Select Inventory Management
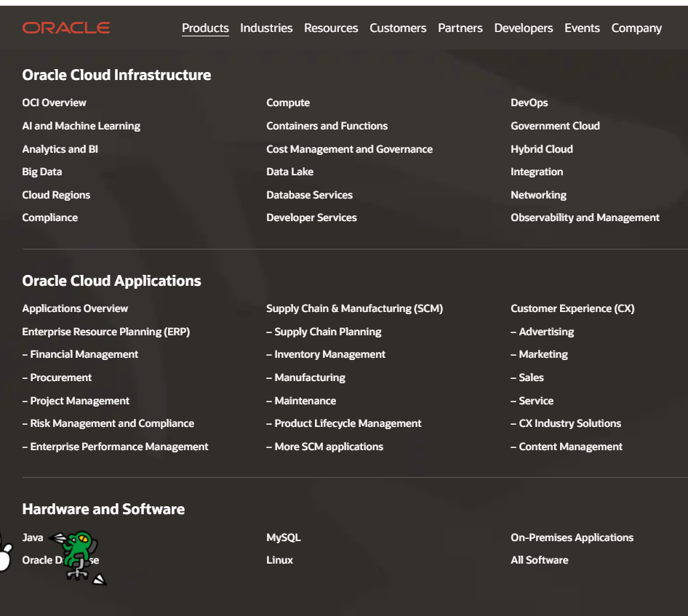Image resolution: width=688 pixels, height=616 pixels. pyautogui.click(x=326, y=354)
